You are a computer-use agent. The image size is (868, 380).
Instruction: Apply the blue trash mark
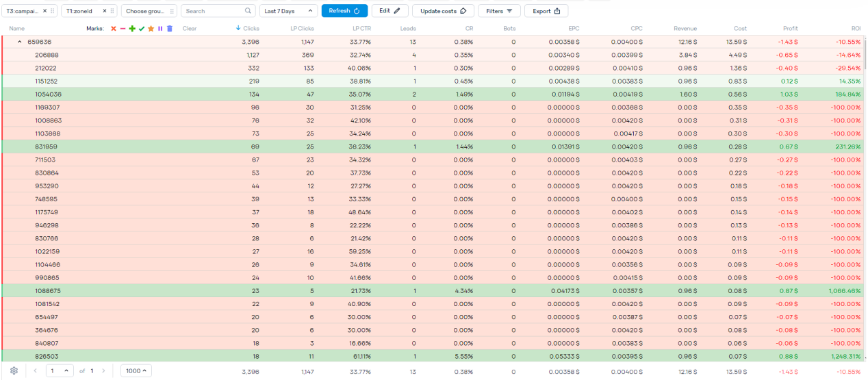point(170,29)
